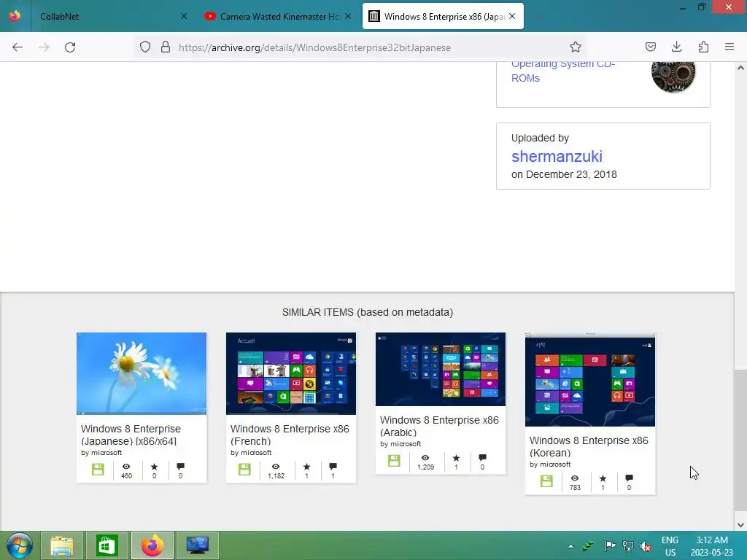Go back to the previous page
The height and width of the screenshot is (560, 747).
tap(18, 47)
